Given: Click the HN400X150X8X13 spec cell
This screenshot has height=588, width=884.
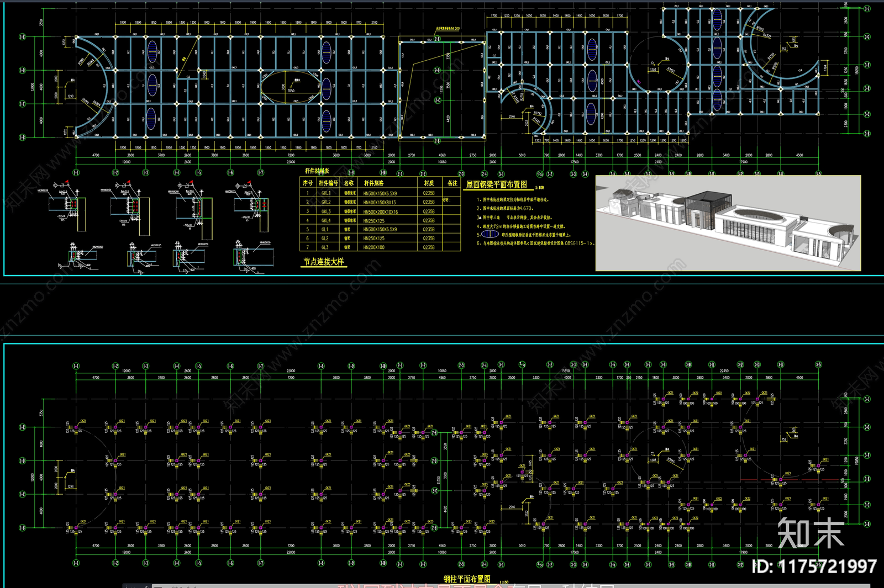Looking at the screenshot, I should pyautogui.click(x=380, y=203).
